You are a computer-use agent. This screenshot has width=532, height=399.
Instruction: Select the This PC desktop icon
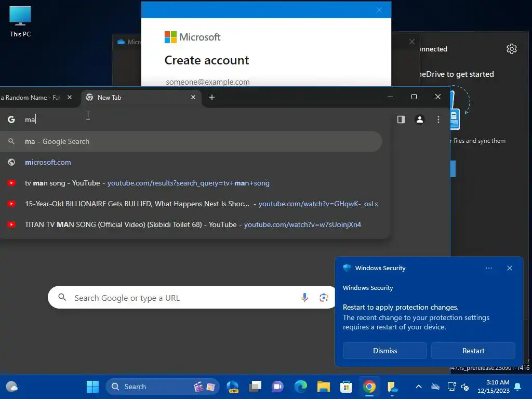(20, 21)
